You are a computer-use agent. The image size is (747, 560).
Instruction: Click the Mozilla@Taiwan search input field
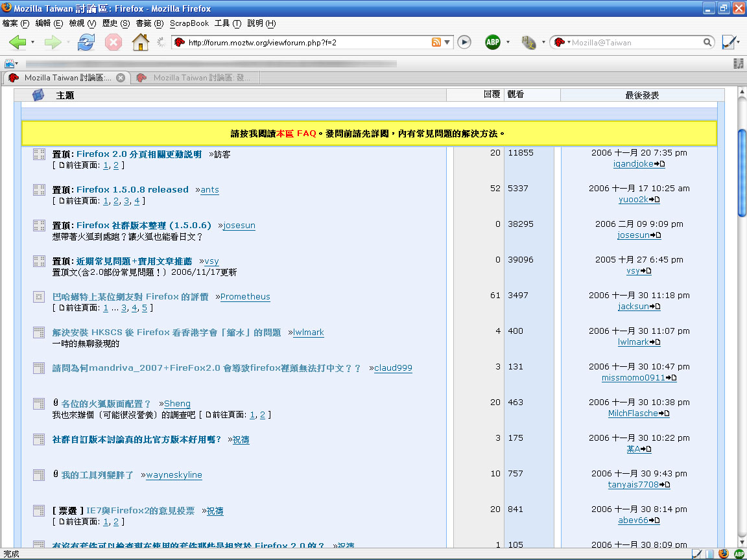[635, 43]
